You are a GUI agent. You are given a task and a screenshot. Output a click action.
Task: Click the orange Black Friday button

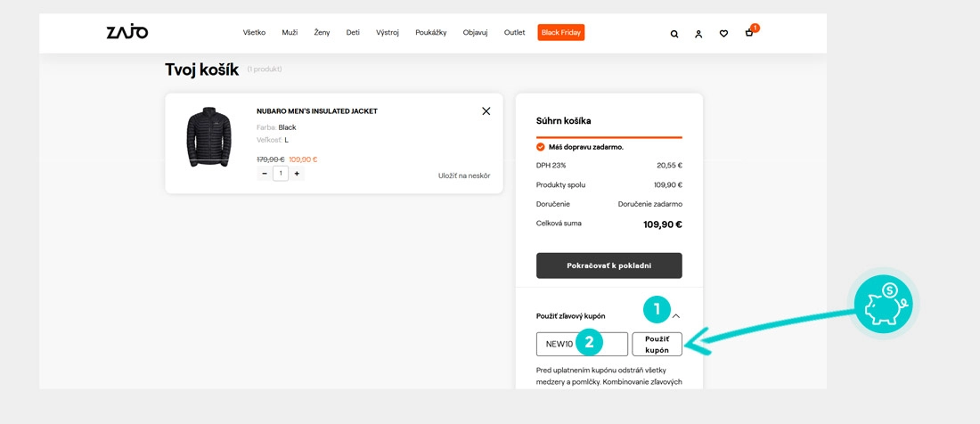click(560, 32)
